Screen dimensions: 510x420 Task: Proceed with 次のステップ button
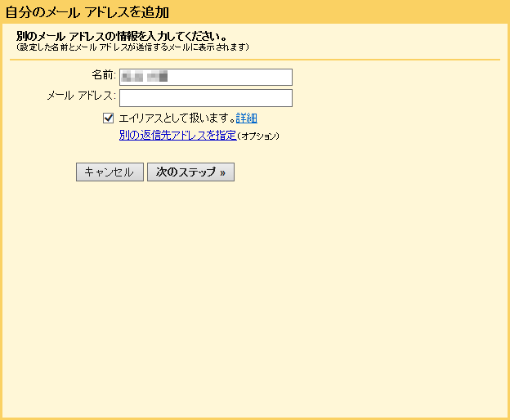click(191, 172)
